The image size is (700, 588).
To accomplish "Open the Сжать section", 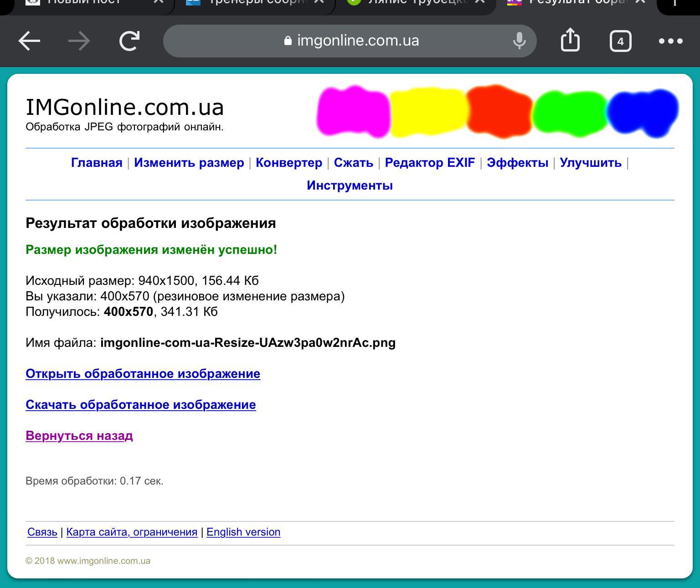I will 353,163.
